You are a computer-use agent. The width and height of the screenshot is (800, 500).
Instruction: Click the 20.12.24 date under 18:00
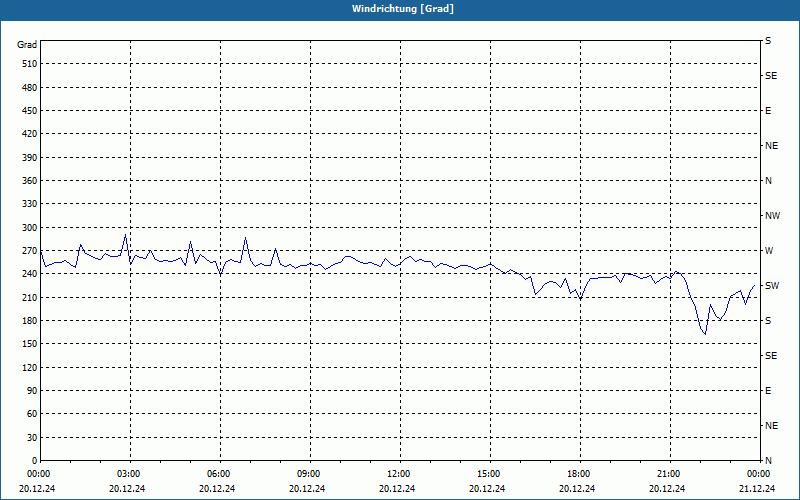(x=577, y=489)
